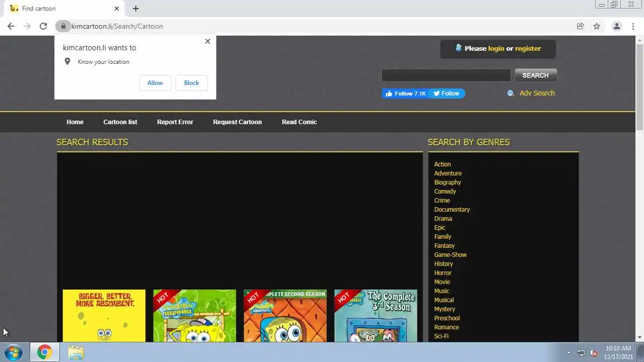Open the Chrome profile avatar icon

point(616,26)
